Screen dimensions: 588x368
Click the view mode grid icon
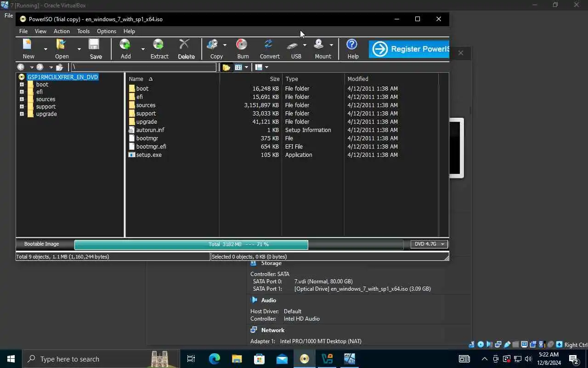pyautogui.click(x=238, y=67)
